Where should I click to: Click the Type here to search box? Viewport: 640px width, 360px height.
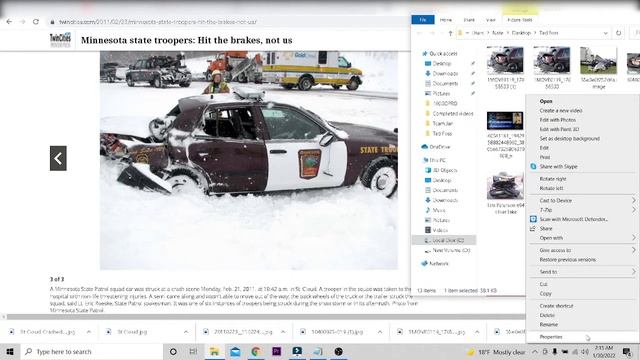(91, 351)
